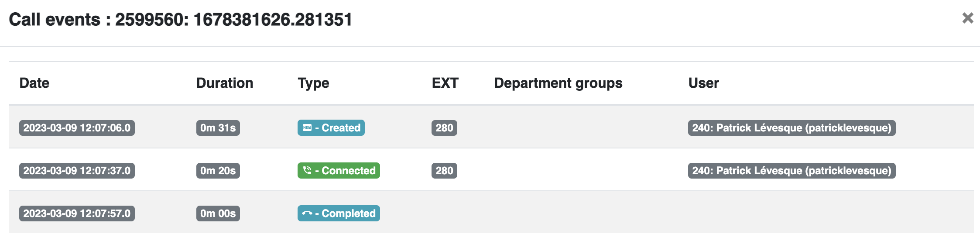Image resolution: width=980 pixels, height=248 pixels.
Task: Click the Type column header
Action: tap(313, 83)
